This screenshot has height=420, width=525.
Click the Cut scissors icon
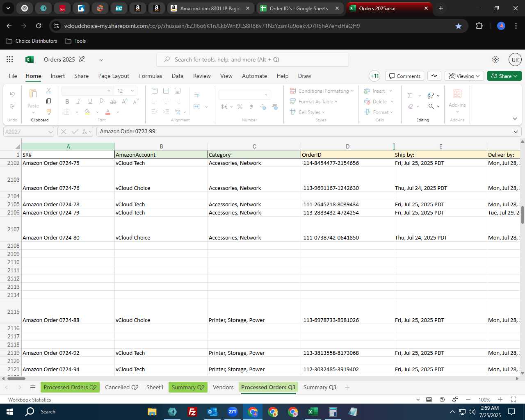(49, 91)
